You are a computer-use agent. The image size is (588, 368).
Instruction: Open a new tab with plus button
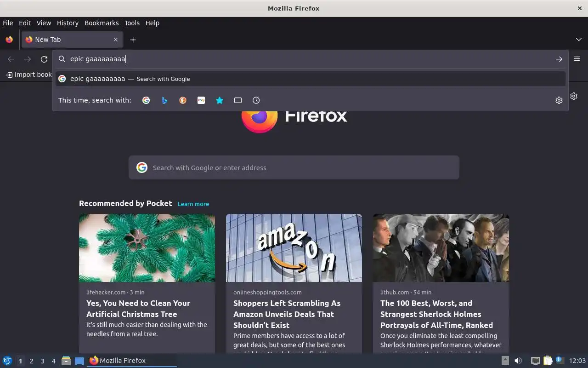133,40
